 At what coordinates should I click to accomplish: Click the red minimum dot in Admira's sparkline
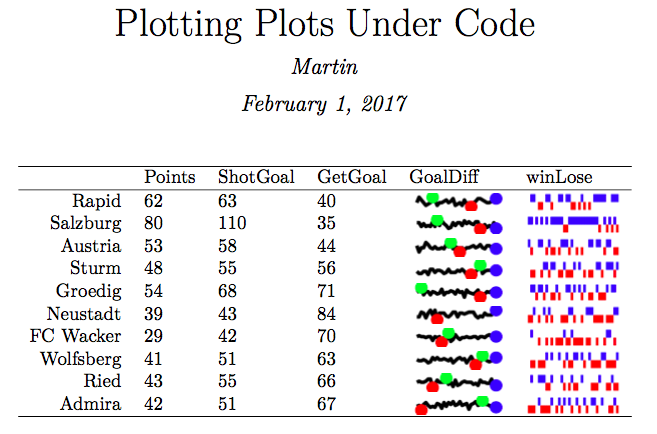pyautogui.click(x=421, y=409)
